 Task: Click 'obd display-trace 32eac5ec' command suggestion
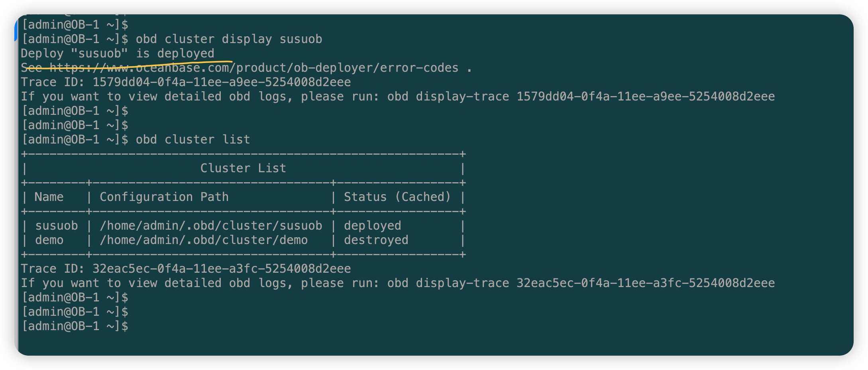click(581, 283)
